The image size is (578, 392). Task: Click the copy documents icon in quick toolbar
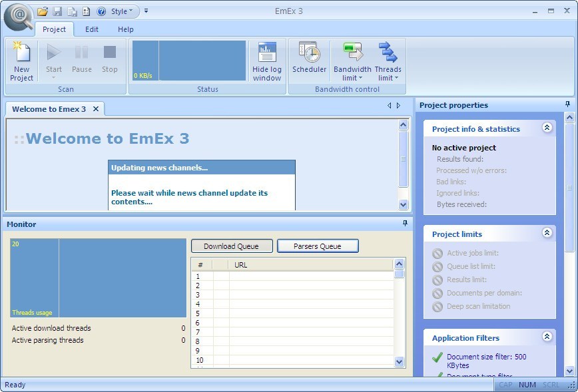pos(72,11)
